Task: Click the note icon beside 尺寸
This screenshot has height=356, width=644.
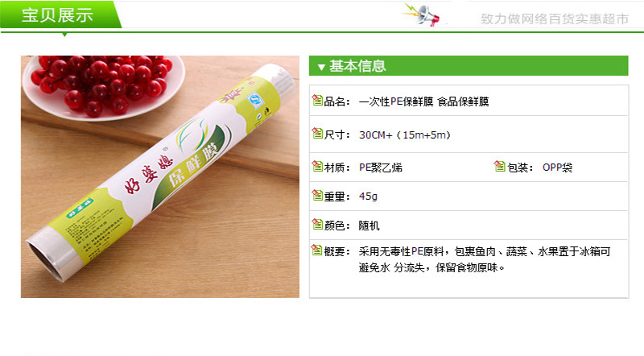Action: [317, 133]
